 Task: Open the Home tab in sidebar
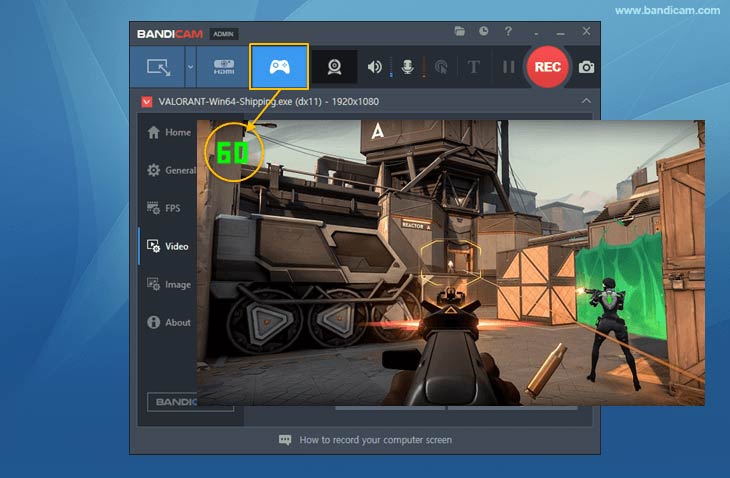pyautogui.click(x=168, y=132)
